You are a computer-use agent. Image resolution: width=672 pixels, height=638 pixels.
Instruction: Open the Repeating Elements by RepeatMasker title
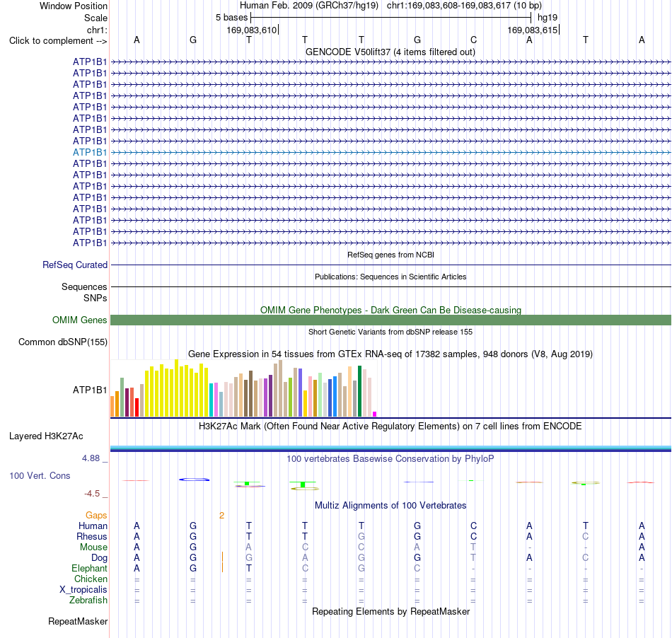(x=390, y=611)
